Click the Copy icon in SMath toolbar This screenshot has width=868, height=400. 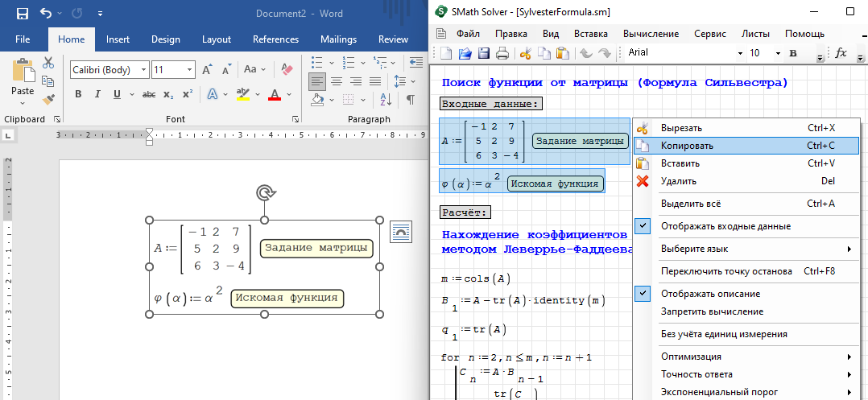[544, 53]
